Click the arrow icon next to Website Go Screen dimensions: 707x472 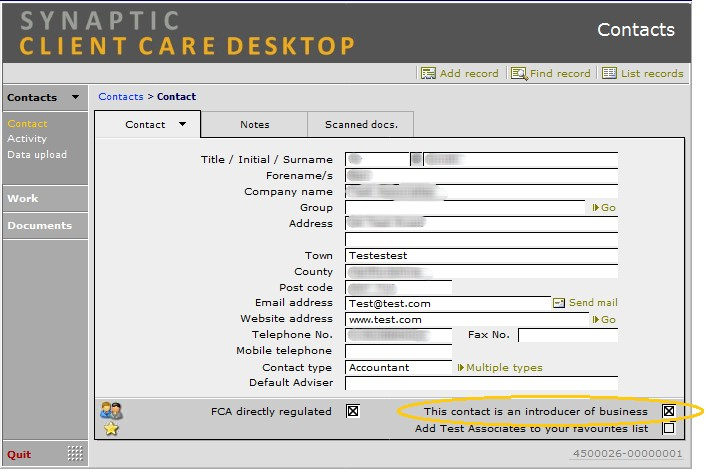pyautogui.click(x=595, y=319)
